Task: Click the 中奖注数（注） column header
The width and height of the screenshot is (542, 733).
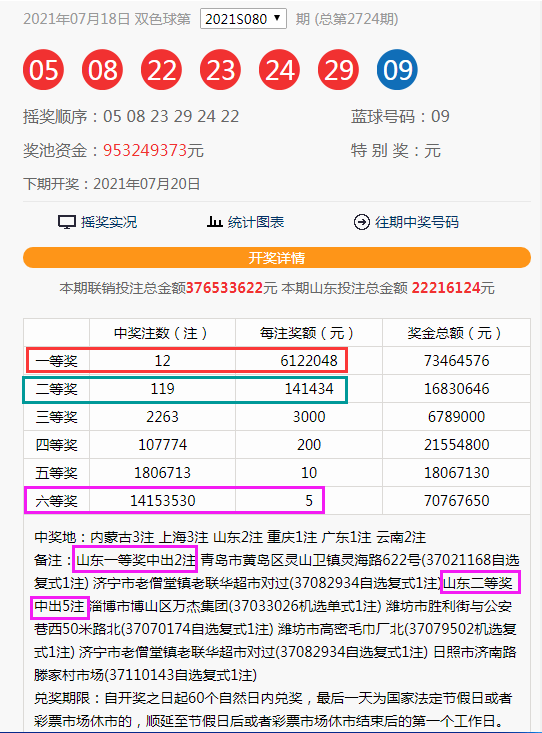Action: [162, 333]
